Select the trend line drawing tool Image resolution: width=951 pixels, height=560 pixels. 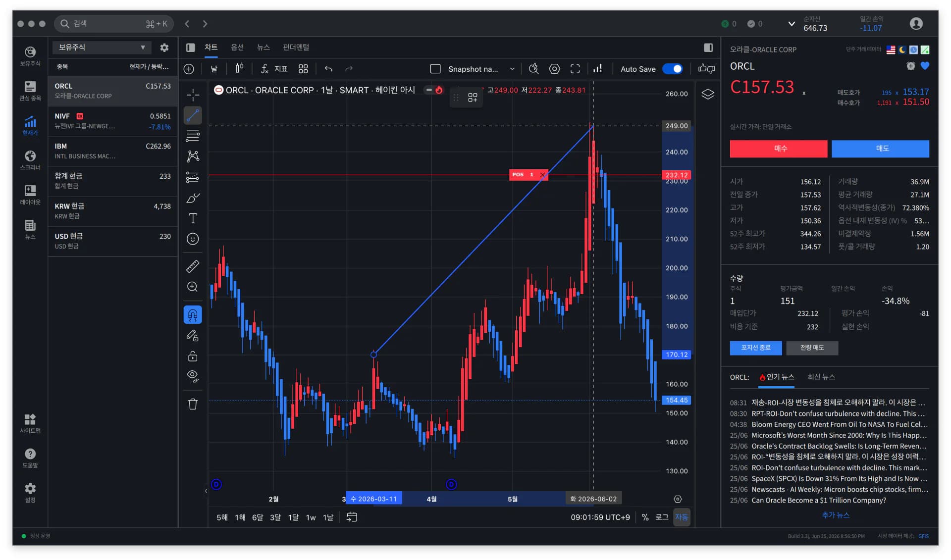click(x=193, y=115)
